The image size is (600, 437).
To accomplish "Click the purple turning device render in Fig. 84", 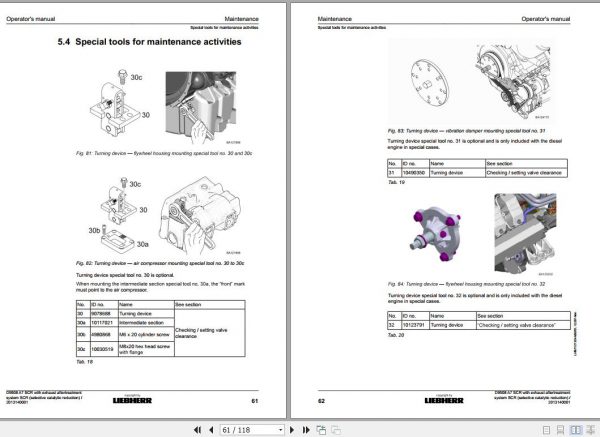I will point(436,233).
